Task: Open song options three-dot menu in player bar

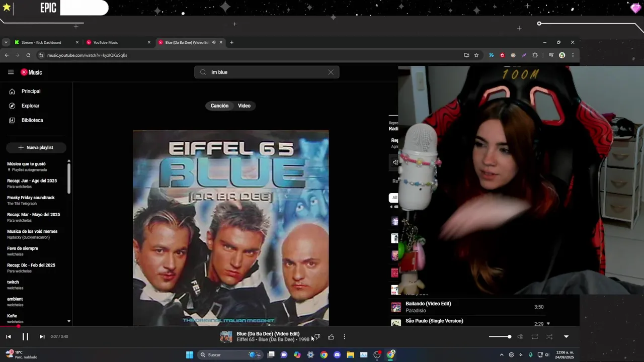Action: (344, 337)
